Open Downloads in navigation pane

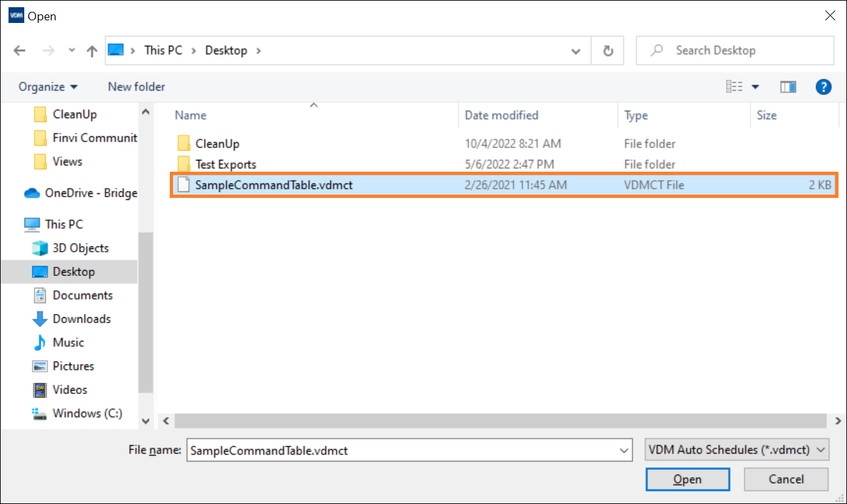point(82,319)
